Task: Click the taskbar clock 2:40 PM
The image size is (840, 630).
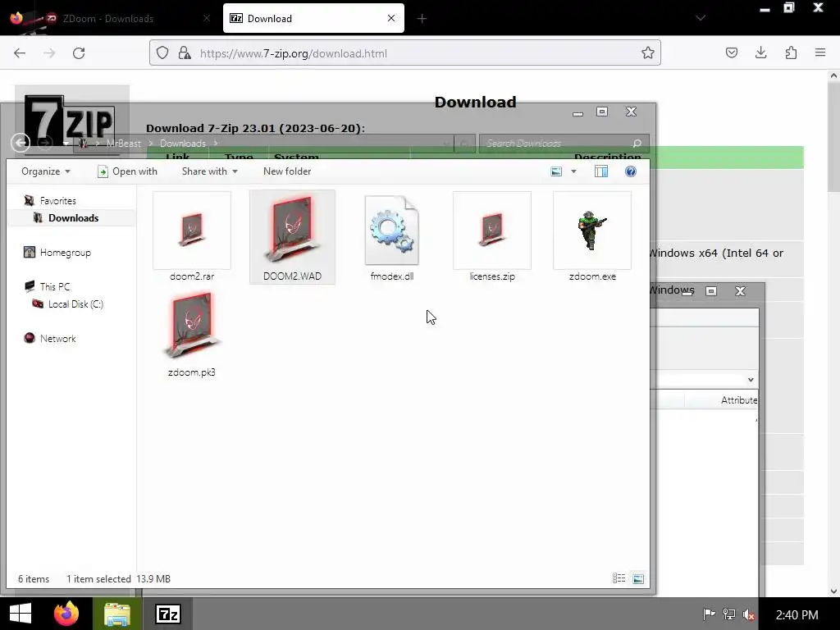Action: tap(797, 614)
